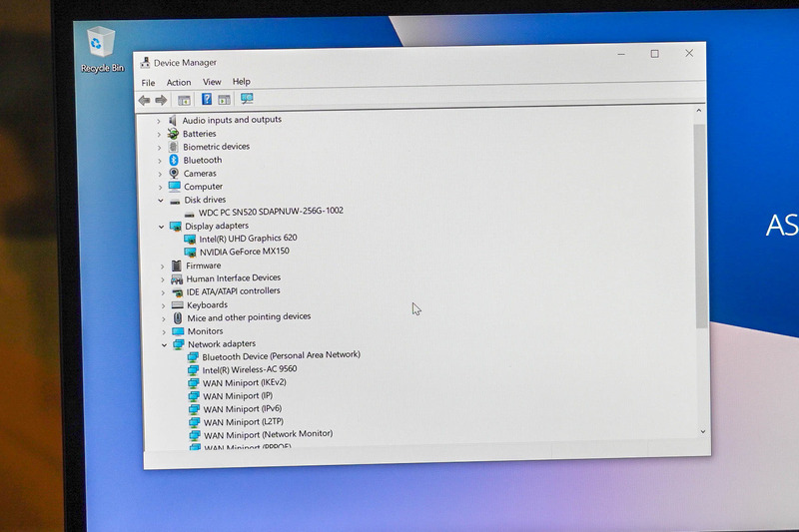Click Scan for hardware changes icon

tap(247, 99)
